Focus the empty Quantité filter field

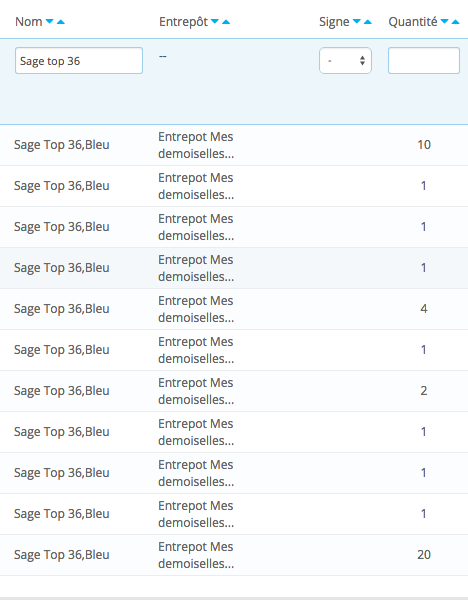(424, 60)
